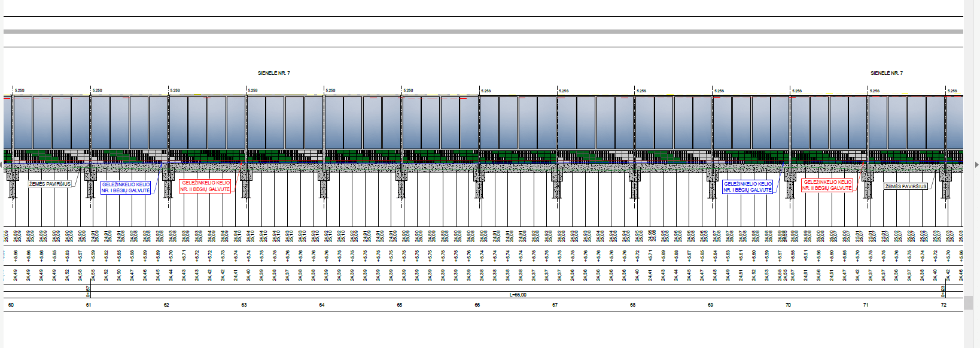The width and height of the screenshot is (980, 348).
Task: Click station number 70 on the axis
Action: (788, 305)
